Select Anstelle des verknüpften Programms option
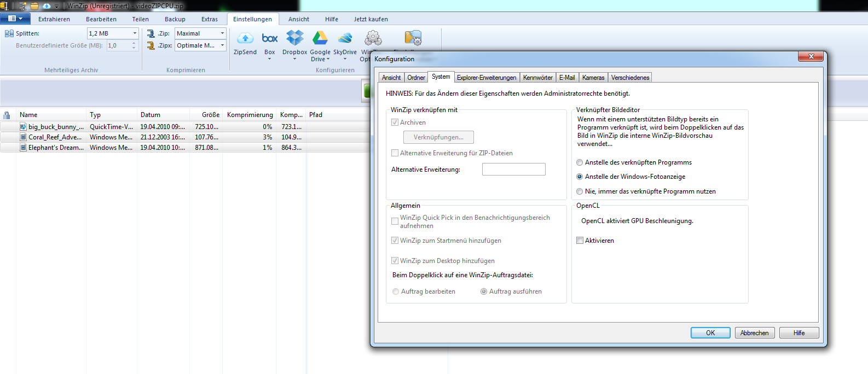The image size is (868, 374). click(x=580, y=162)
